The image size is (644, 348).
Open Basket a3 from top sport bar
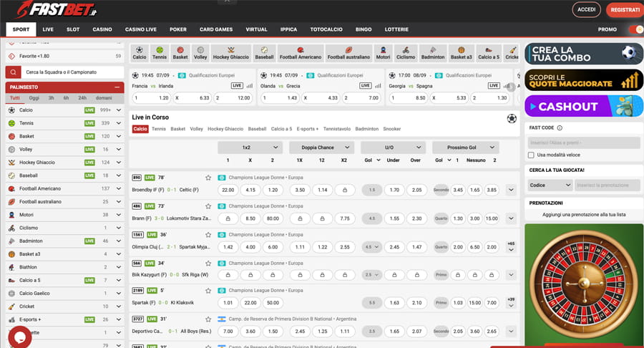coord(462,54)
